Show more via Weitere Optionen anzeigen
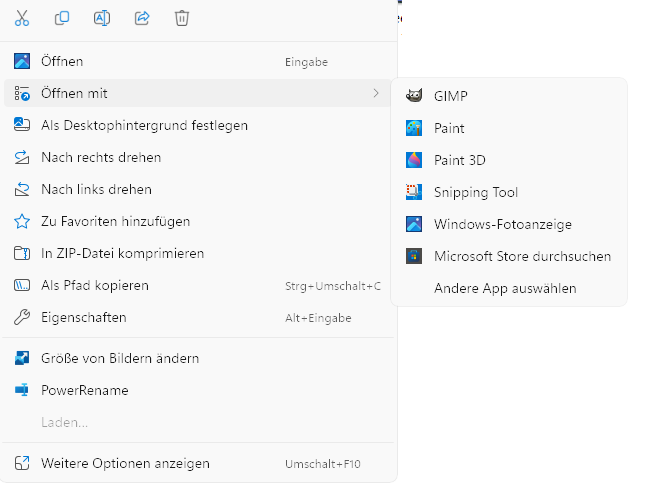665x489 pixels. [125, 463]
